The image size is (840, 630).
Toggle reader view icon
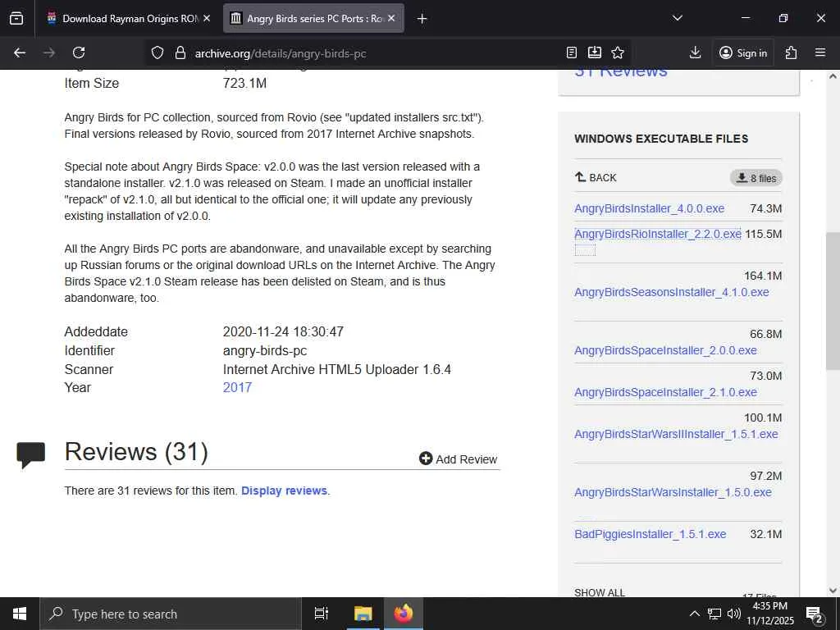point(572,52)
